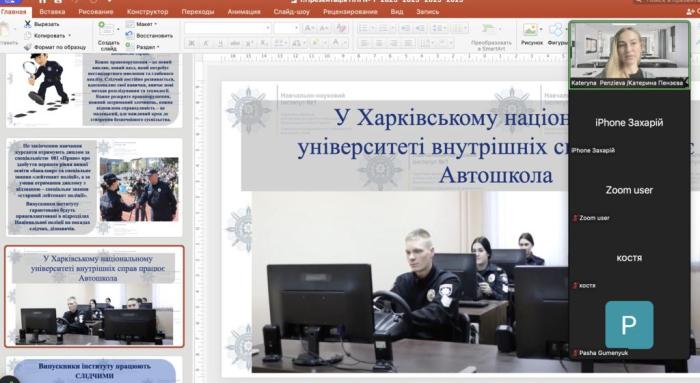Select the police officers handshake slide thumbnail
This screenshot has height=383, width=700.
(x=94, y=187)
